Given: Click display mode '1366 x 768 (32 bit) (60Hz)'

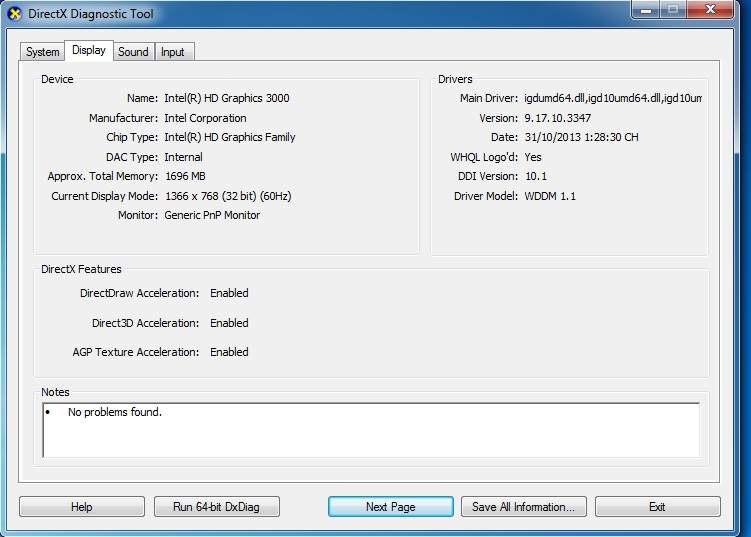Looking at the screenshot, I should [x=228, y=196].
